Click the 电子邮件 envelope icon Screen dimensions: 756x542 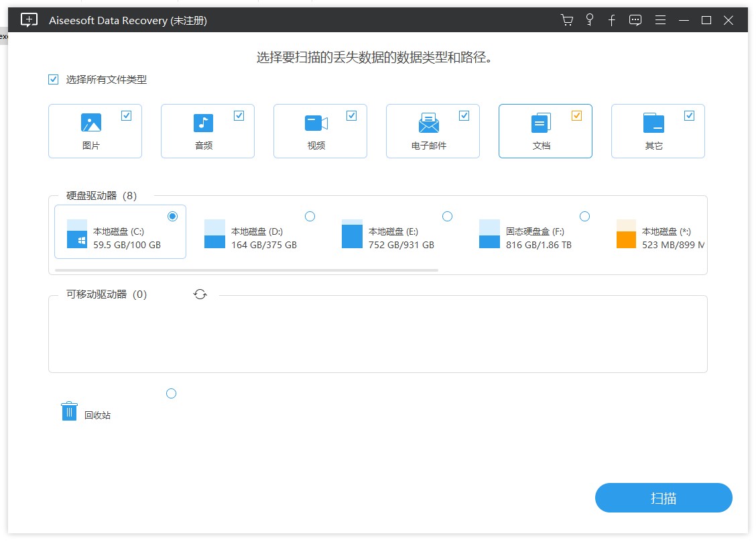pyautogui.click(x=429, y=123)
